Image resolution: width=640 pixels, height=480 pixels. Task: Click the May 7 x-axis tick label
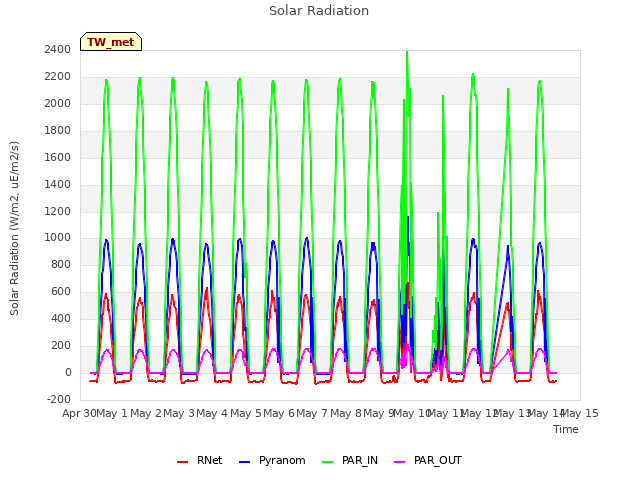[312, 413]
